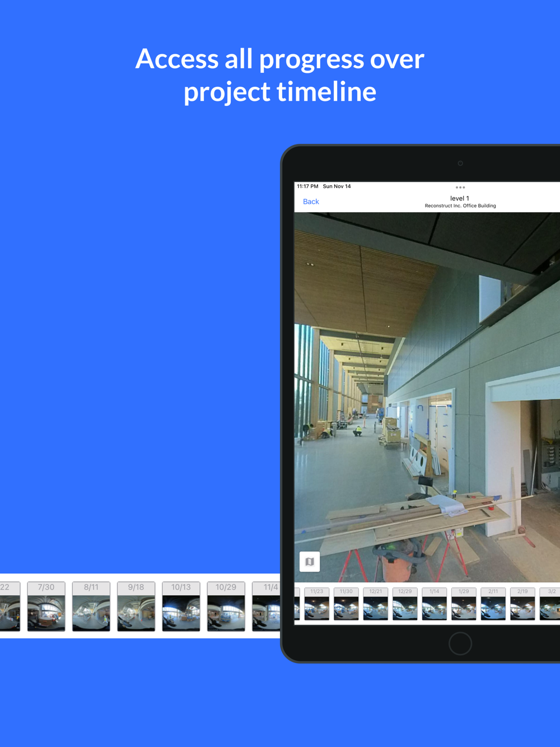Jump to the 11/30 capture

coord(346,604)
